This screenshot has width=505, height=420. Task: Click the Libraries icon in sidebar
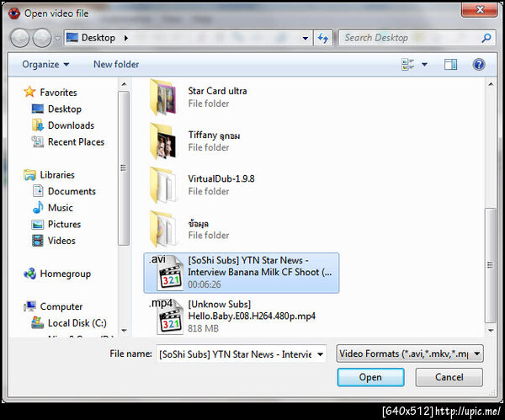tap(29, 174)
